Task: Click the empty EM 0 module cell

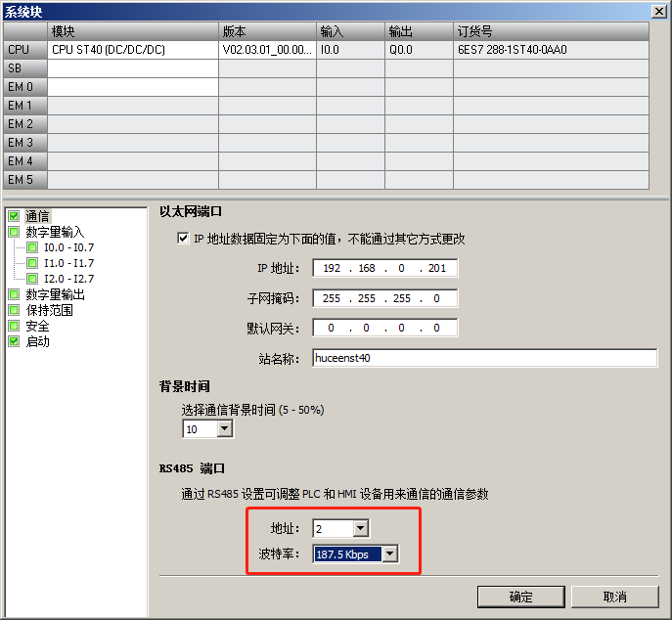Action: [133, 87]
